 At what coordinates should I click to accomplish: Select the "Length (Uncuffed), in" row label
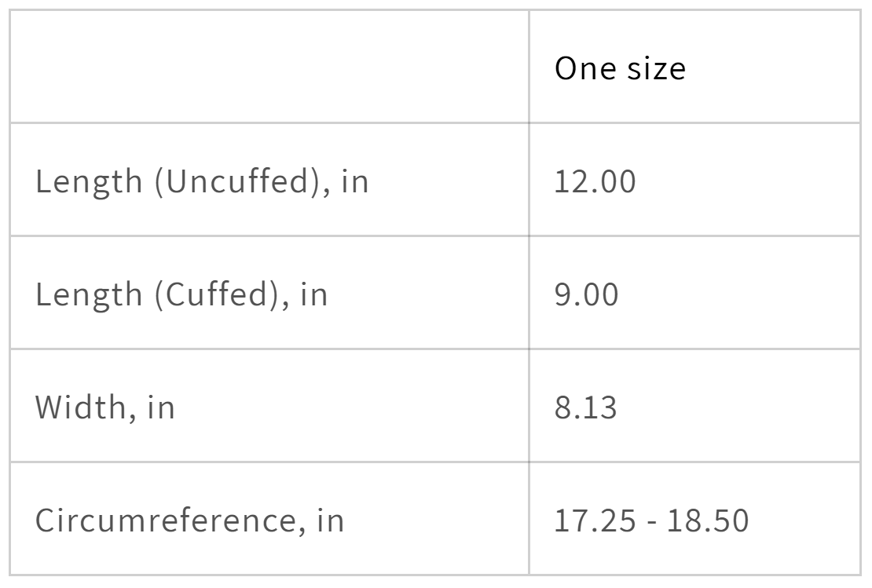pos(202,182)
